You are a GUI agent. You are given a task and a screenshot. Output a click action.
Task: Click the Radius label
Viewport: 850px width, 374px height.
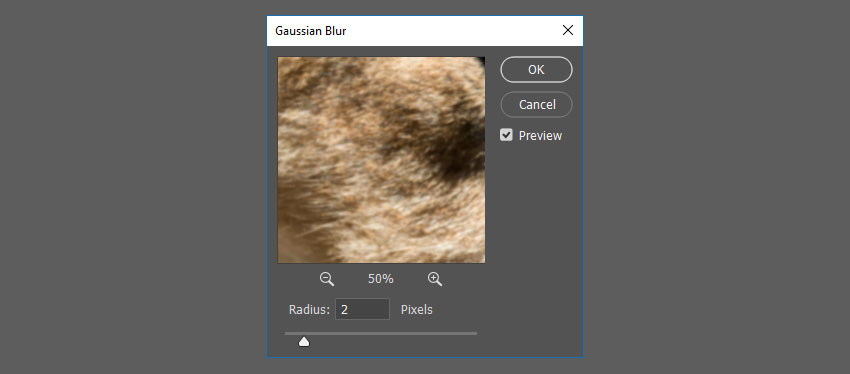[x=309, y=309]
